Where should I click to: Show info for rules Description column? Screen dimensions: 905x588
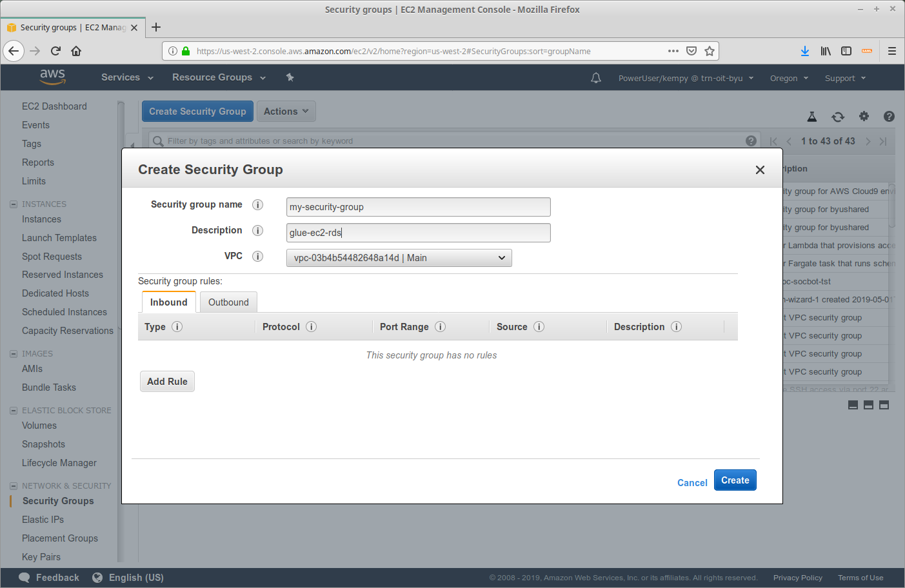point(676,326)
